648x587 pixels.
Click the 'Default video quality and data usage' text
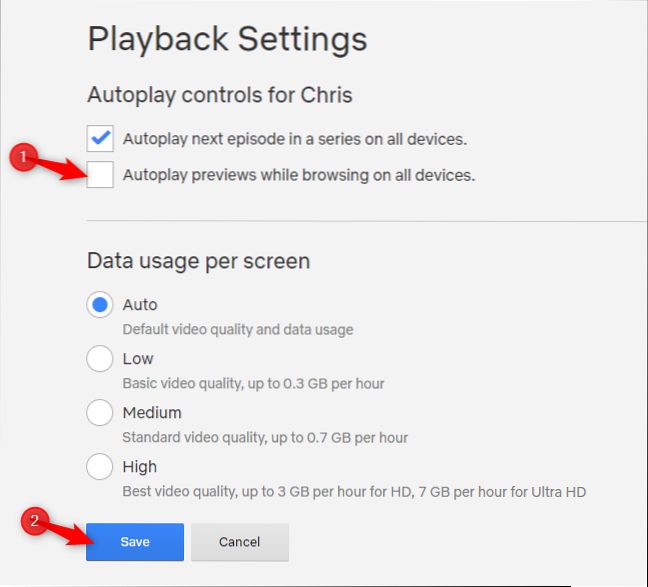coord(237,329)
